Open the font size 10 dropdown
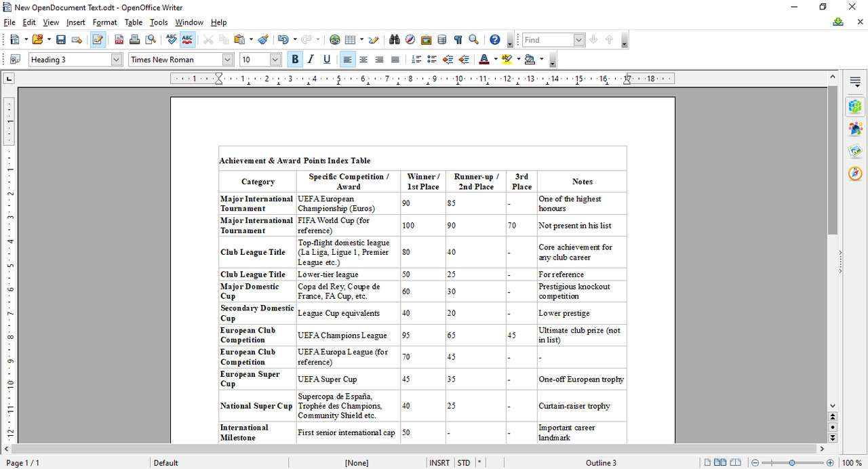 coord(275,60)
